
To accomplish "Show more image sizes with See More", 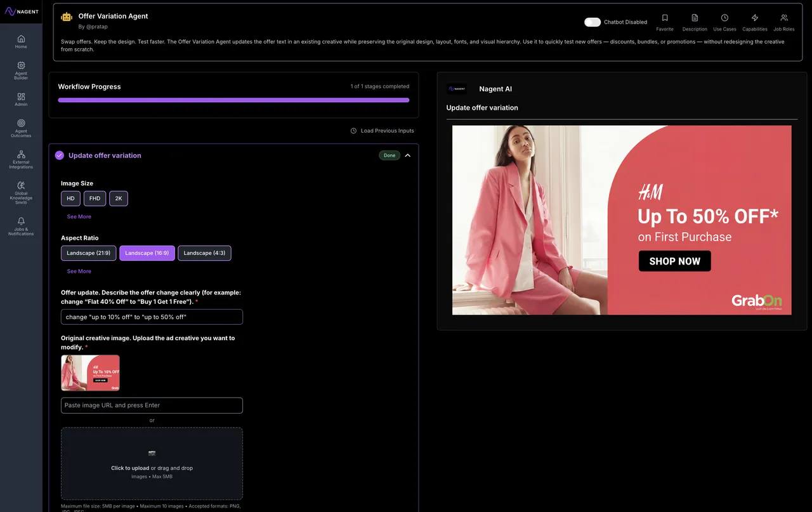I will 79,217.
